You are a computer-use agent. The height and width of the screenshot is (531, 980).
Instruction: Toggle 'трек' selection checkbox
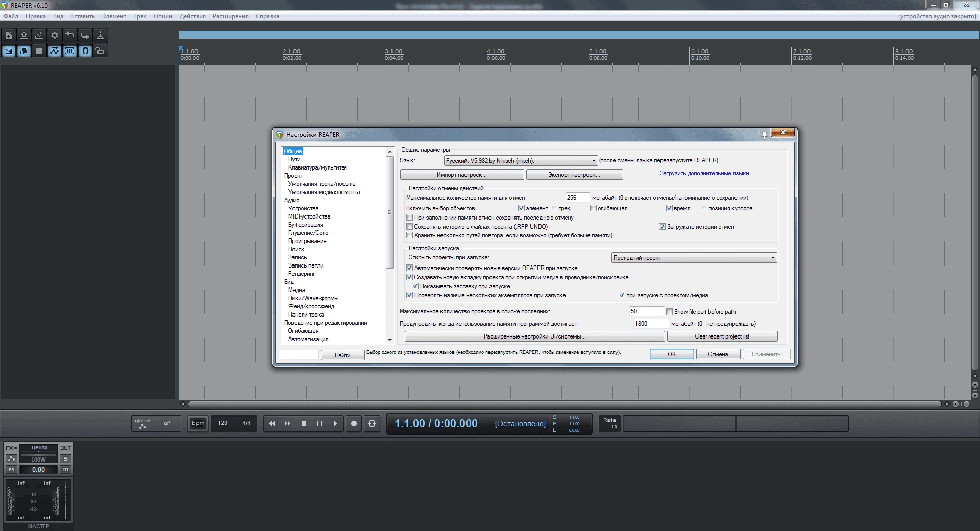point(554,208)
